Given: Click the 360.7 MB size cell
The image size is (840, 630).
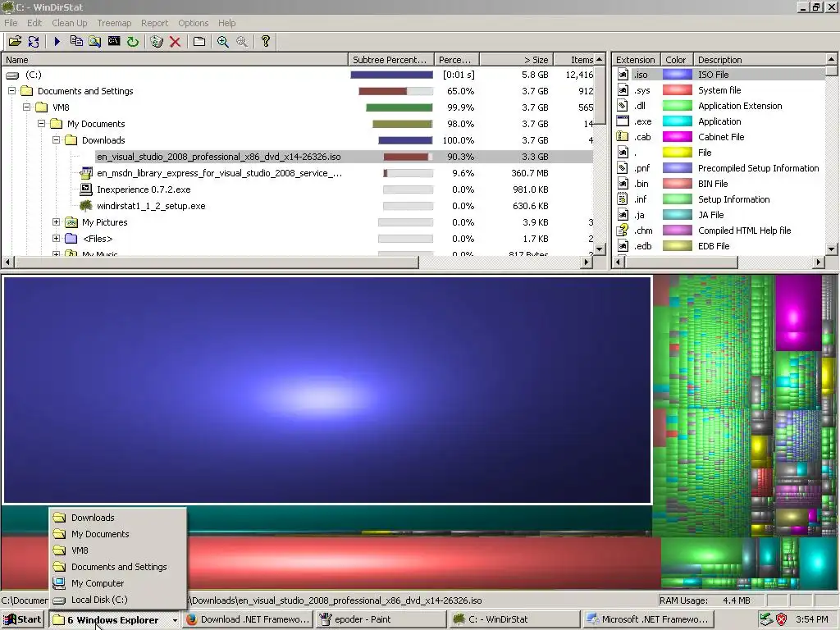Looking at the screenshot, I should click(529, 173).
